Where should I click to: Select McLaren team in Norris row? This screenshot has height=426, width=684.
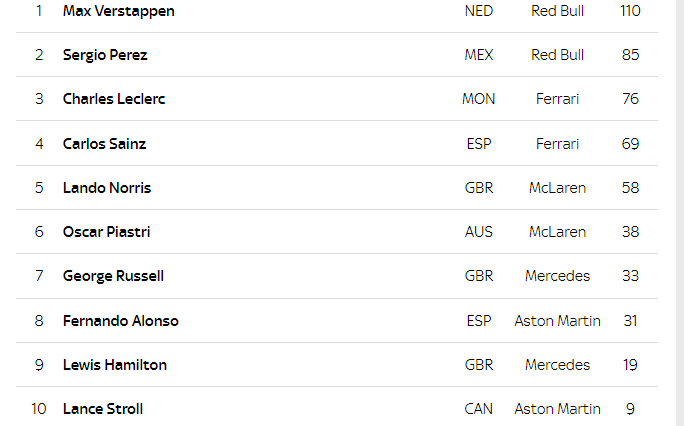click(557, 188)
